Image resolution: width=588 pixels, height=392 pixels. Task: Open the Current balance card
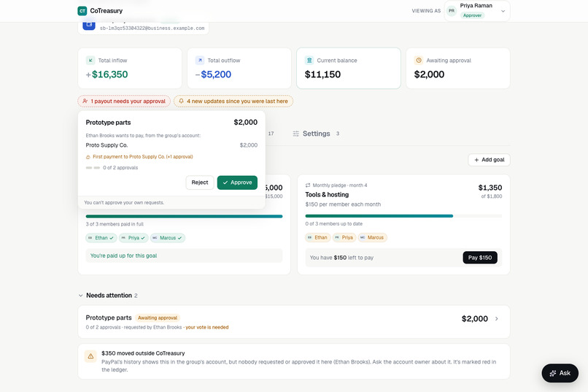click(x=349, y=69)
